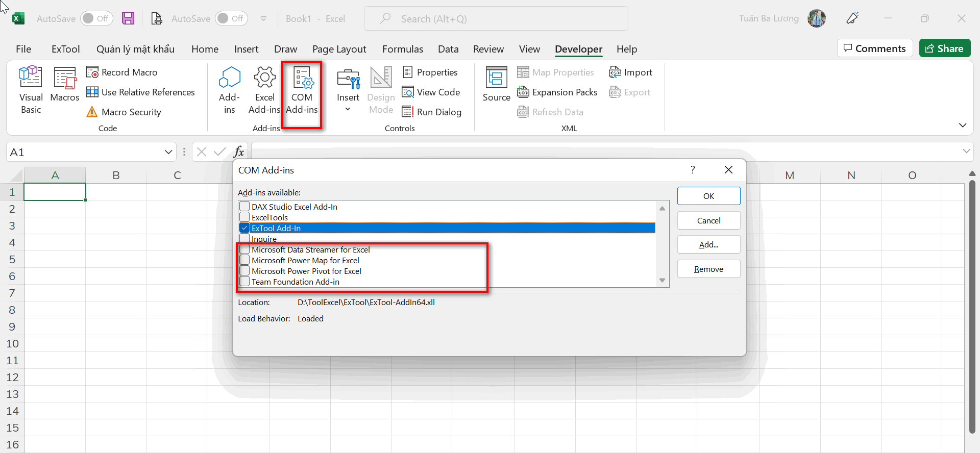Toggle the second AutoSave switch
980x453 pixels.
pos(232,18)
